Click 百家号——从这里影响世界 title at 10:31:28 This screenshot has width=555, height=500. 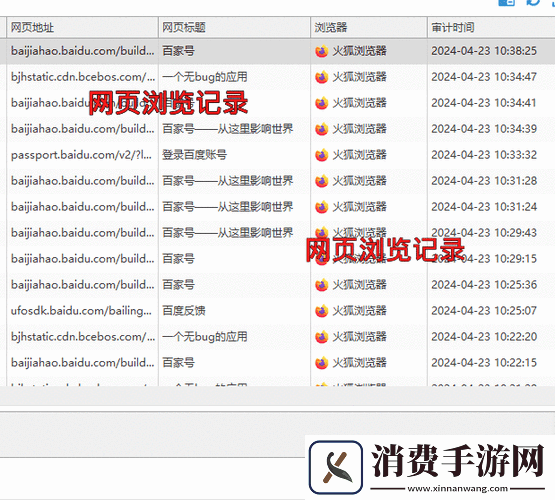pos(228,181)
